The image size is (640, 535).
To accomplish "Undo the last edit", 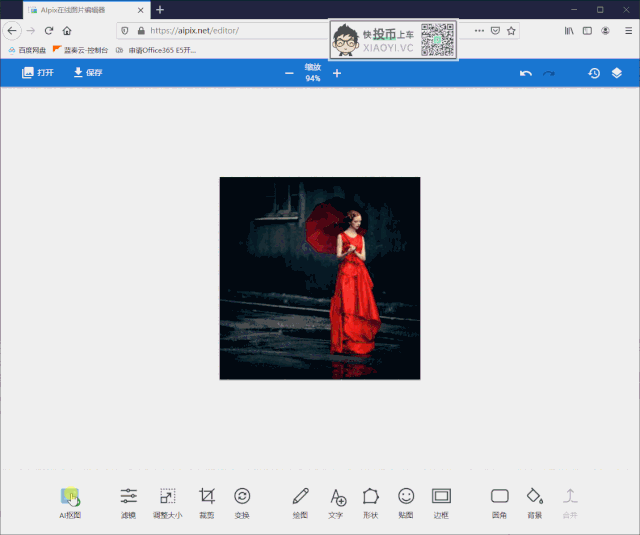I will (x=526, y=74).
